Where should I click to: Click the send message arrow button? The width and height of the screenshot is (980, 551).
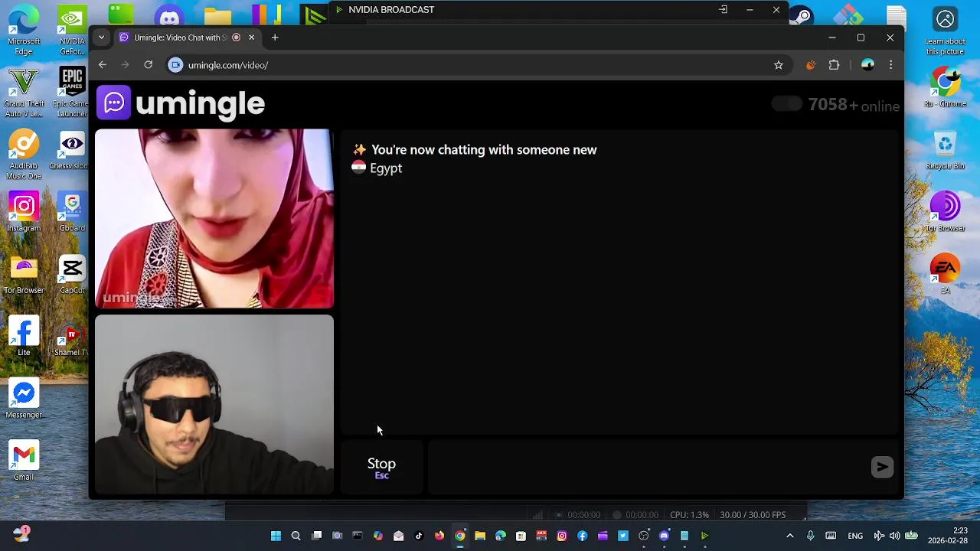tap(882, 467)
